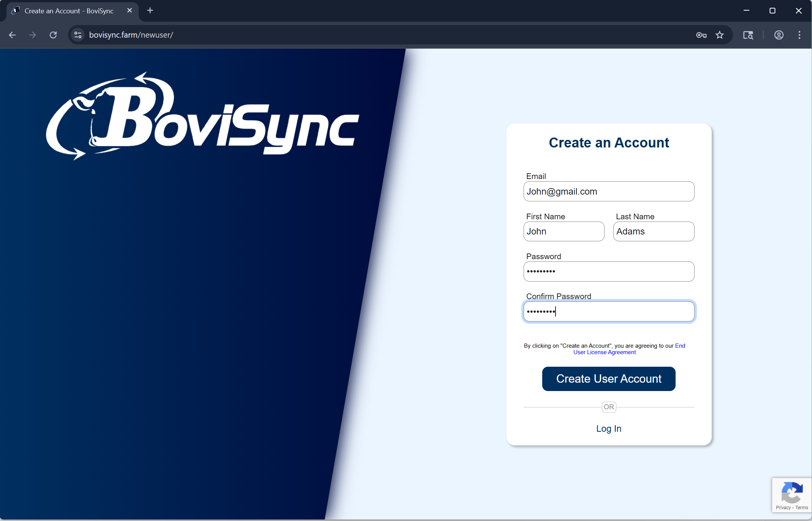Reload the BoviSync page
The image size is (812, 521).
[x=53, y=35]
